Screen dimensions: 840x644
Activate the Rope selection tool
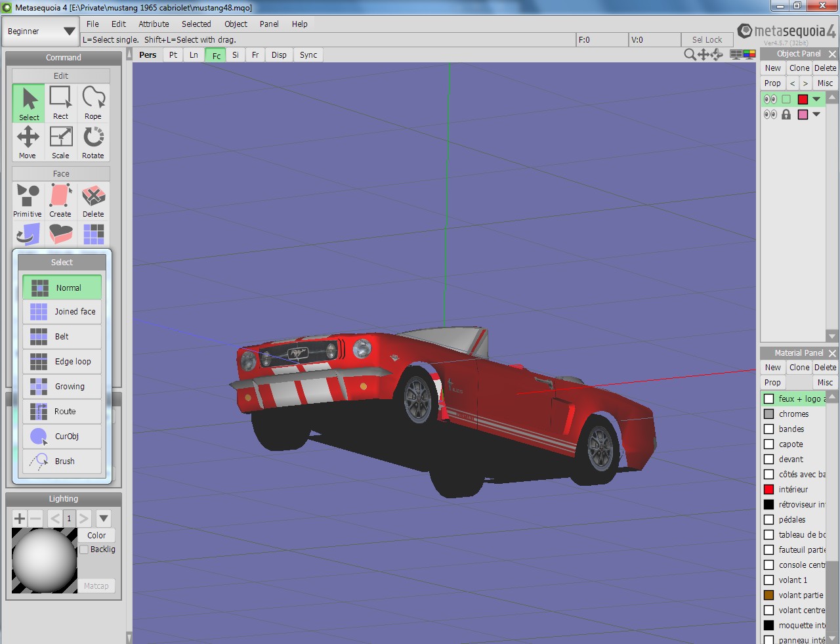(x=93, y=102)
